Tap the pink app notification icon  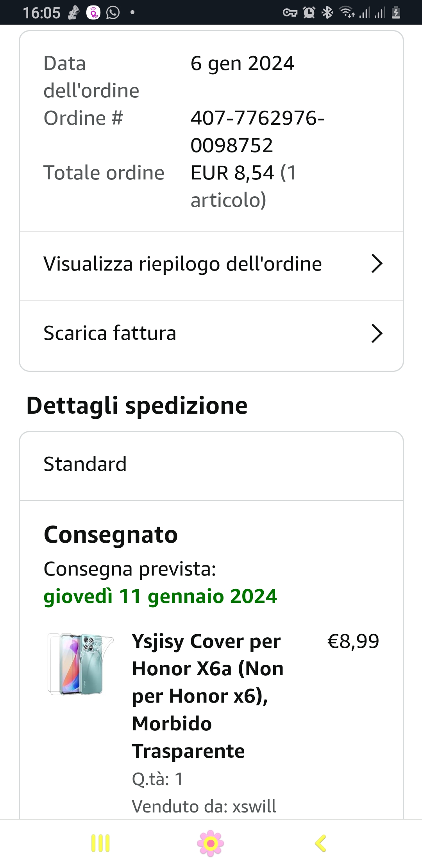coord(93,13)
